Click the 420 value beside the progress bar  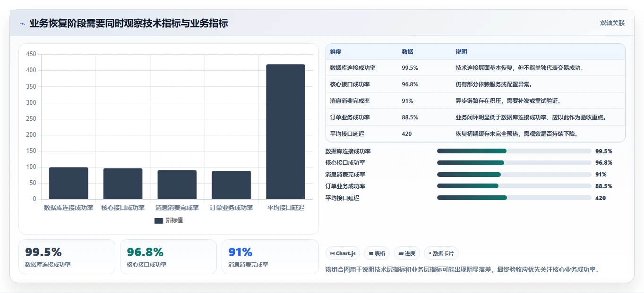[601, 198]
